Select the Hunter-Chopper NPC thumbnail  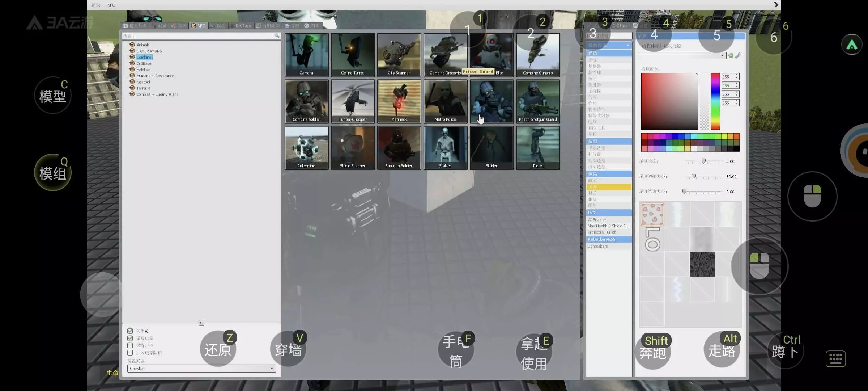tap(353, 101)
